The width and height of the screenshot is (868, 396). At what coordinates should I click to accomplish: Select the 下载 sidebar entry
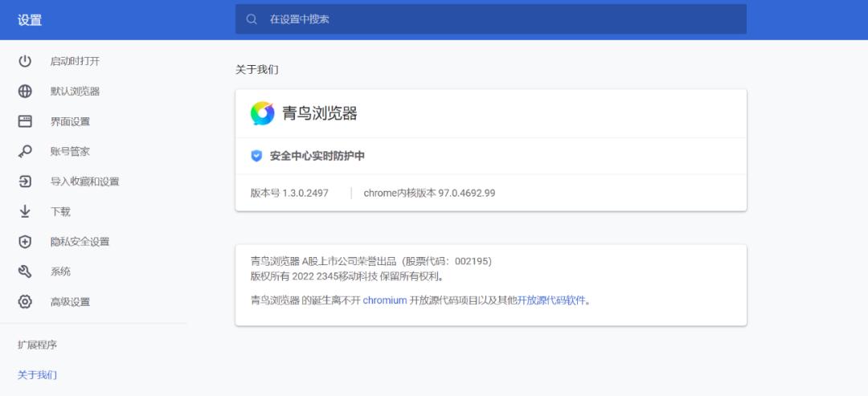[x=60, y=211]
